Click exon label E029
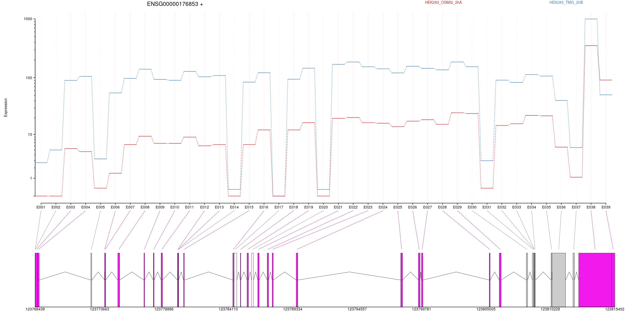This screenshot has height=322, width=644. pyautogui.click(x=457, y=207)
